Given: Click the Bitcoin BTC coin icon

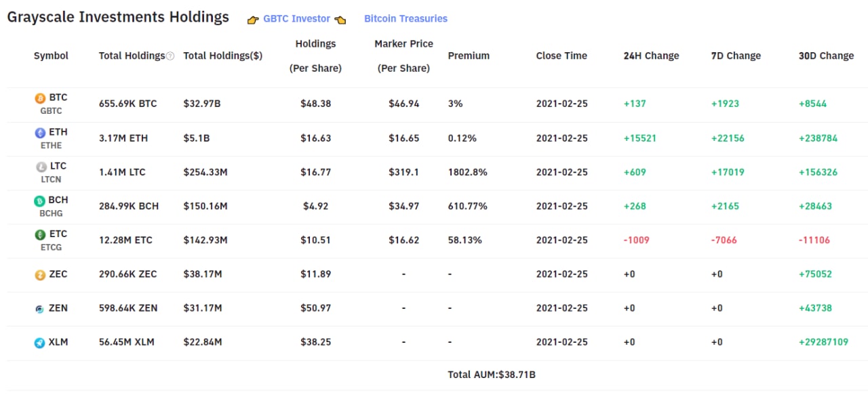Looking at the screenshot, I should pos(40,98).
